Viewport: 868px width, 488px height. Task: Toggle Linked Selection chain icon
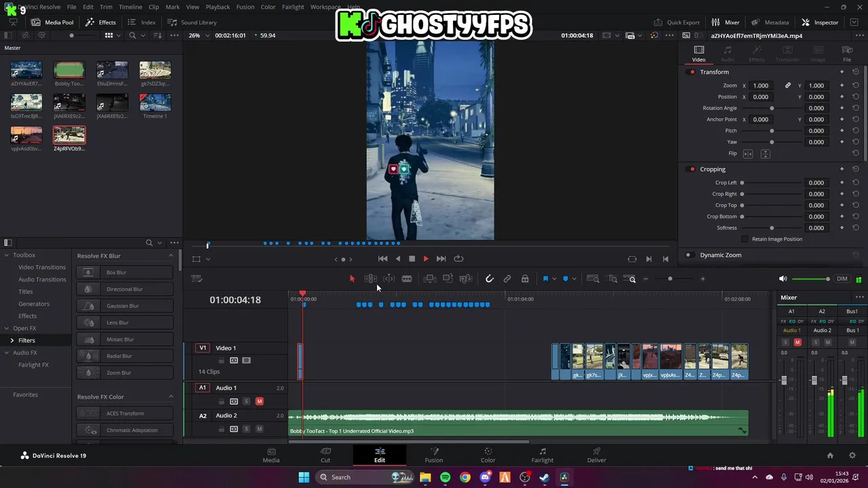click(507, 279)
